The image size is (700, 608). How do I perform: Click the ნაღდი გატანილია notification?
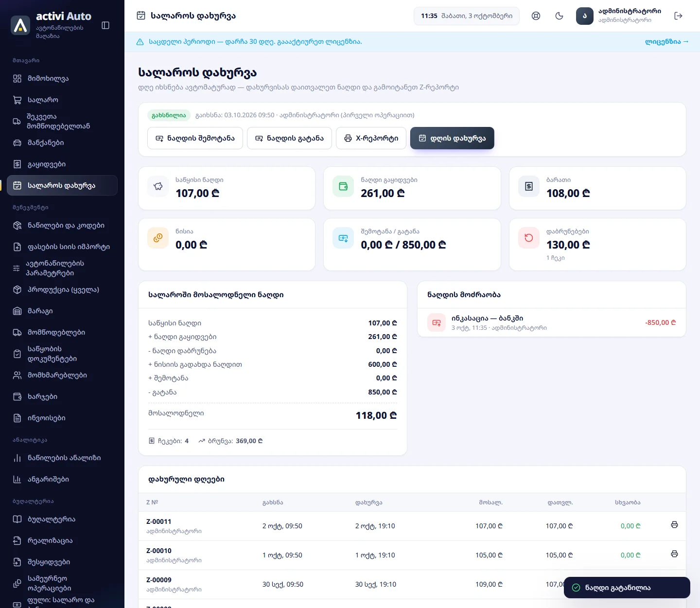click(x=627, y=588)
